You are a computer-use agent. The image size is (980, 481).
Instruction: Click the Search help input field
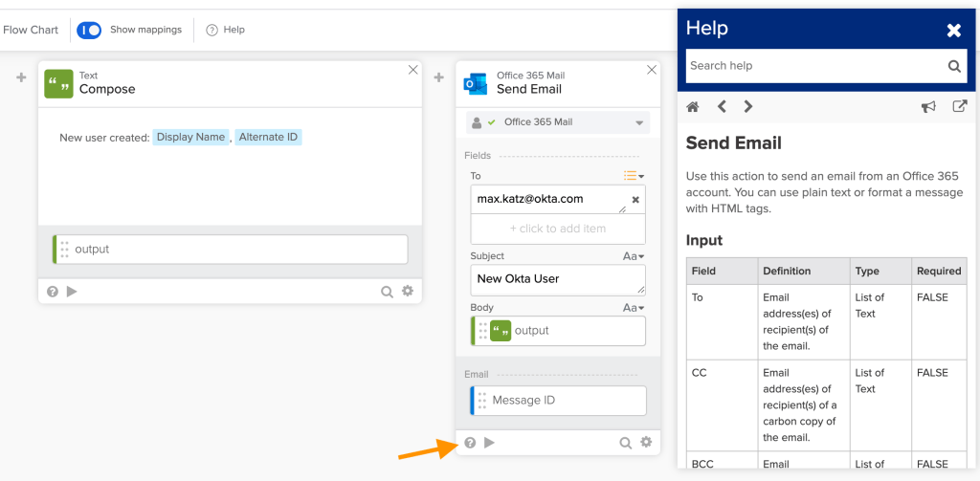813,66
